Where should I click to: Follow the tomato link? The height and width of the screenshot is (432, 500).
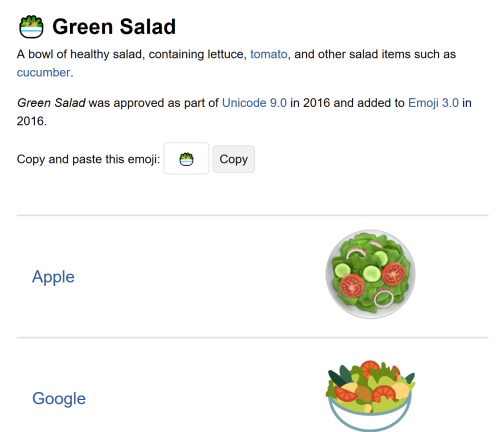pos(269,54)
